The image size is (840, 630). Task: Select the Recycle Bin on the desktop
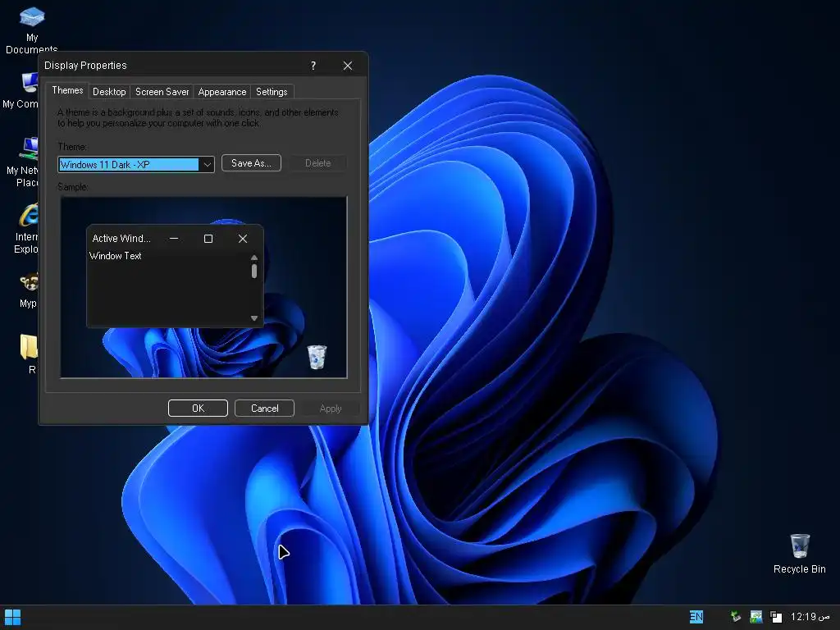pyautogui.click(x=800, y=546)
